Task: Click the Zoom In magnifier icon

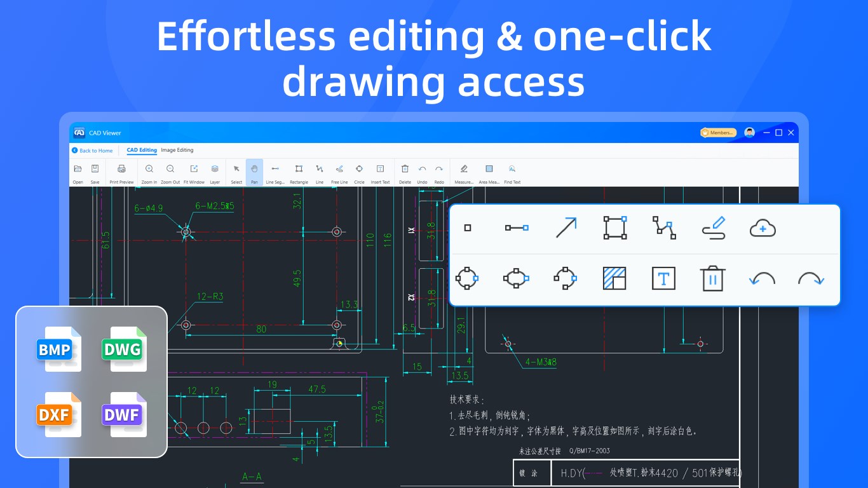Action: [x=149, y=169]
